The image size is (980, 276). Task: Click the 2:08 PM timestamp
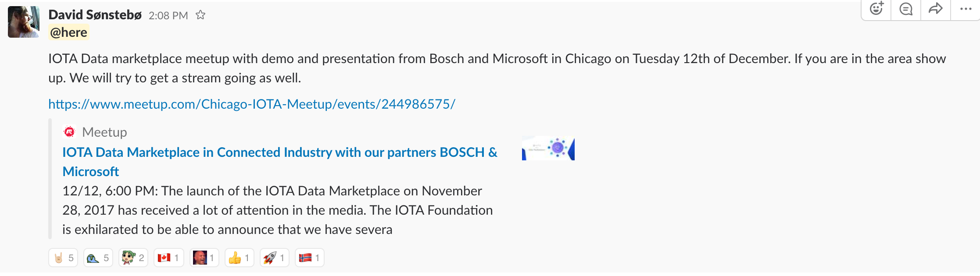[x=168, y=16]
